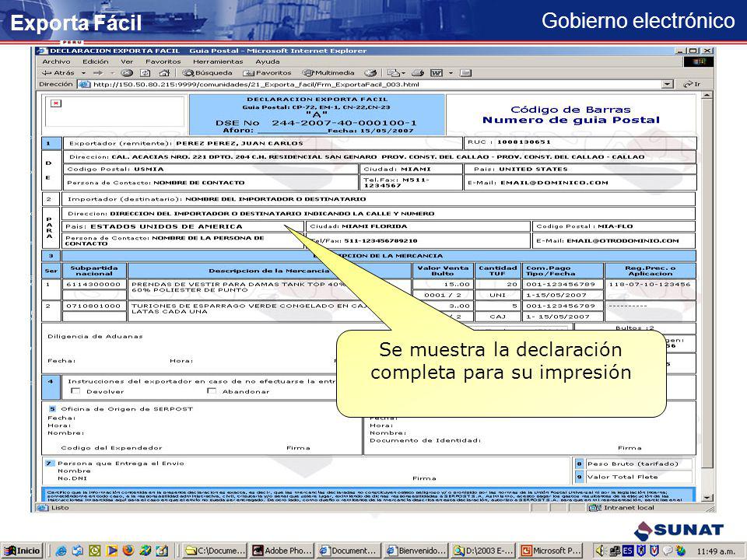Open the Favoritos menu

163,61
